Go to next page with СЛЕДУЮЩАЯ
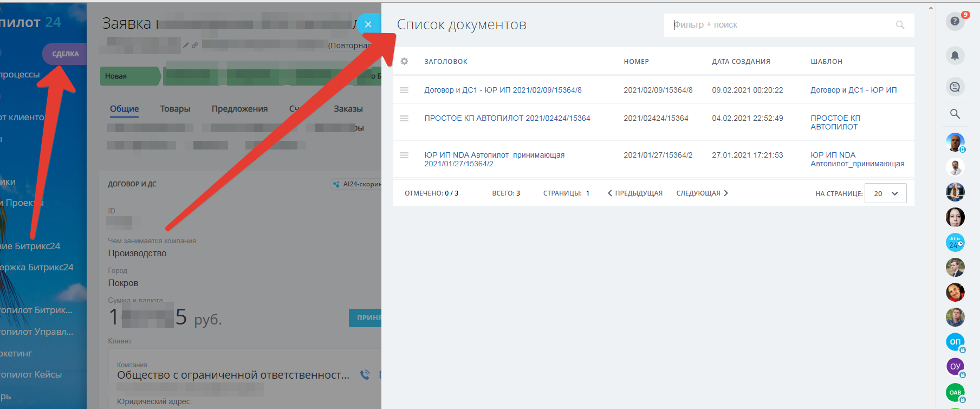Screen dimensions: 980x409 point(702,193)
